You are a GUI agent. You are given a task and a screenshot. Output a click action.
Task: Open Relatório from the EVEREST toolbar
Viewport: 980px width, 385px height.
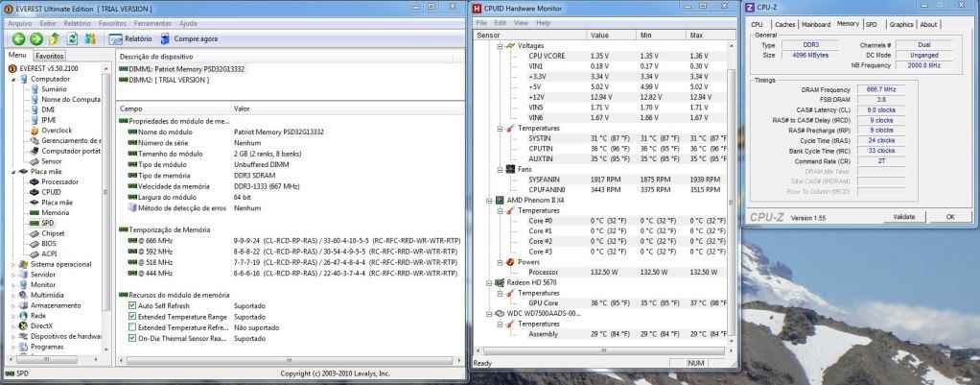[130, 38]
